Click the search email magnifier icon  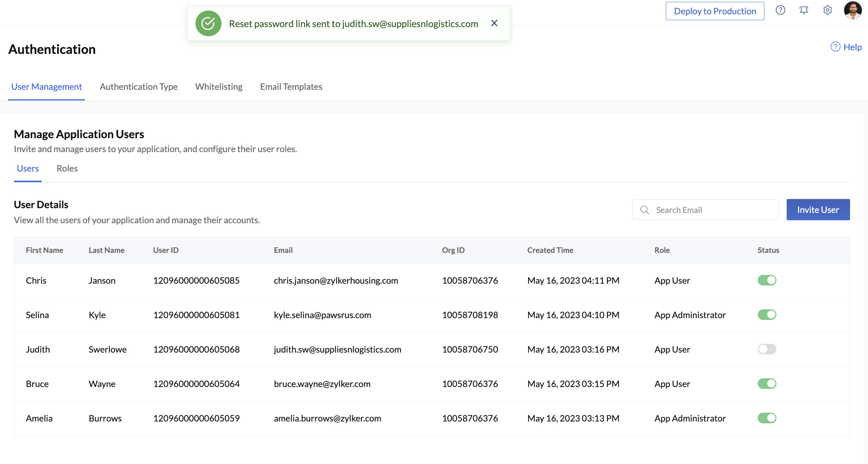pyautogui.click(x=644, y=209)
